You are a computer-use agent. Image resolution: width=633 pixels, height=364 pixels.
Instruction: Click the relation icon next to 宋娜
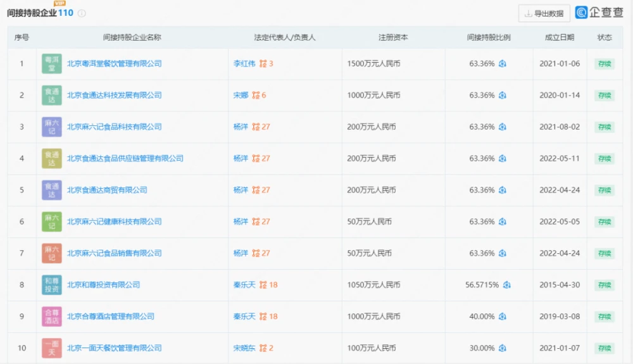tap(256, 95)
